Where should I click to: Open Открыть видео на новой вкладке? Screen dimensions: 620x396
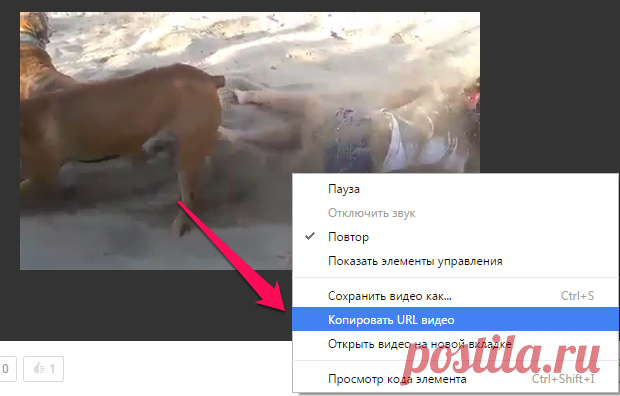pos(456,343)
